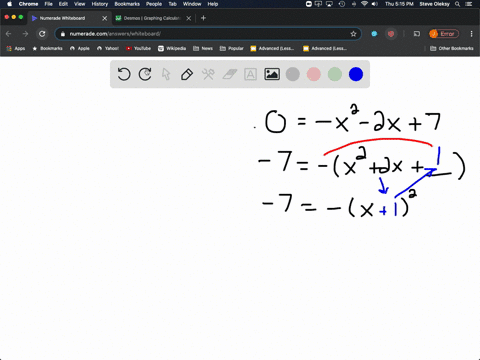Close the Numerade Whiteboard tab
This screenshot has height=360, width=480.
(x=105, y=18)
